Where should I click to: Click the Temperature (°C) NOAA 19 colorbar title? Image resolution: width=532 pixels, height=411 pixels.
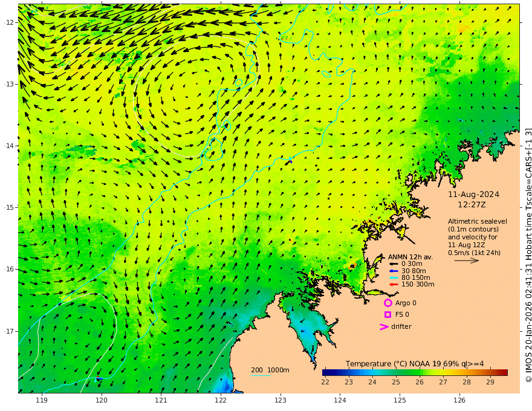pos(415,364)
